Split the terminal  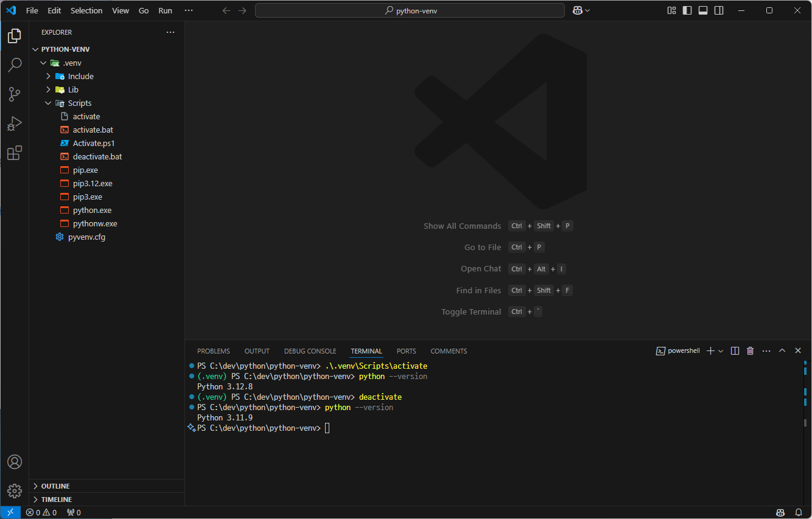[735, 351]
